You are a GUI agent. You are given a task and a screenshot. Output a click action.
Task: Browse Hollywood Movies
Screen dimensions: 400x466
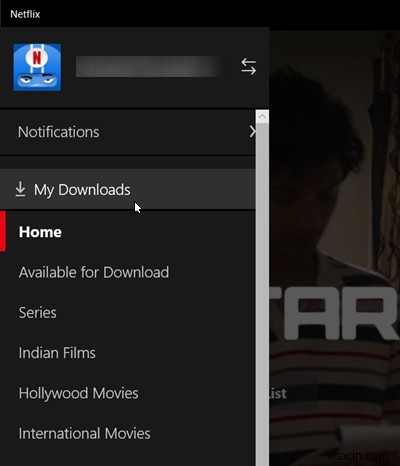click(x=128, y=393)
